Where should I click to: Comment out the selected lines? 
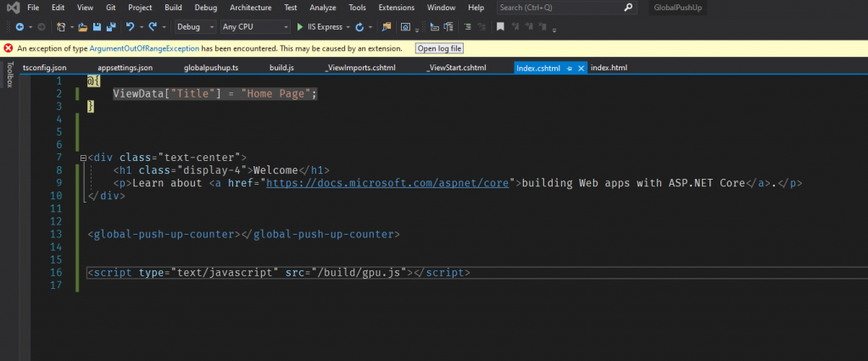[468, 26]
